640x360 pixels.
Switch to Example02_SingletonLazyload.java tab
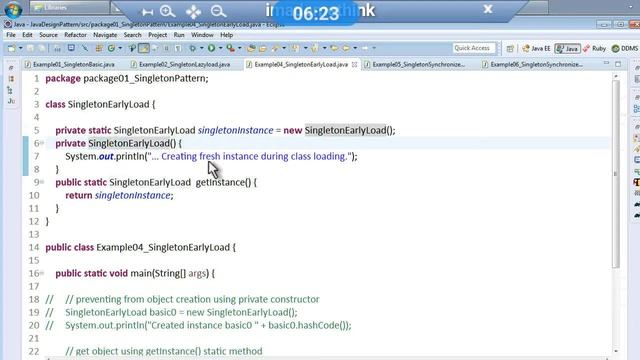coord(181,64)
